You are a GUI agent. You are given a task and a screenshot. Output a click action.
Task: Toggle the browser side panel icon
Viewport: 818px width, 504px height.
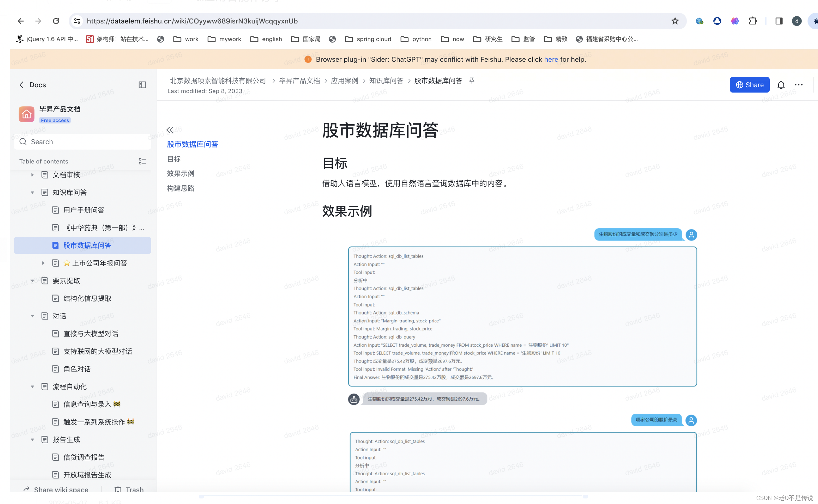pyautogui.click(x=779, y=21)
